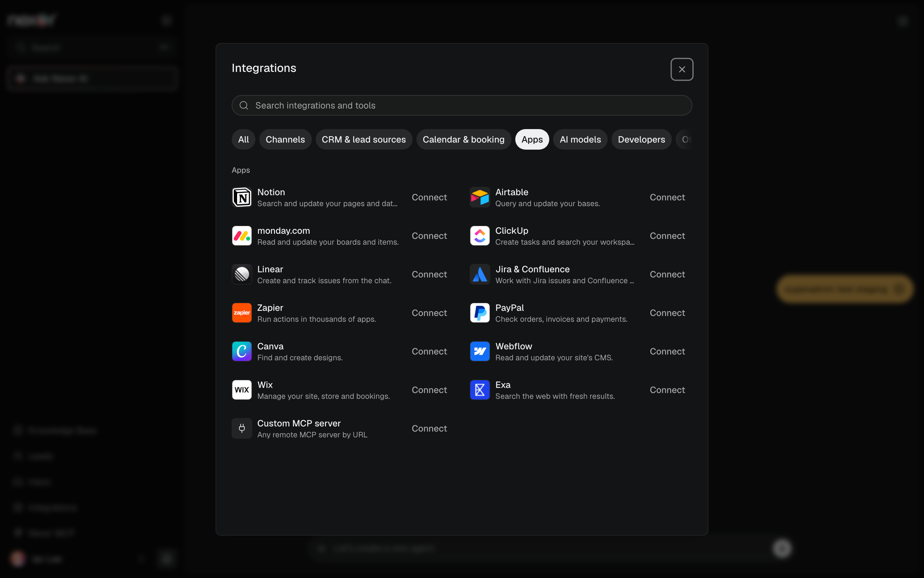924x578 pixels.
Task: Switch to the Channels tab
Action: pyautogui.click(x=285, y=140)
